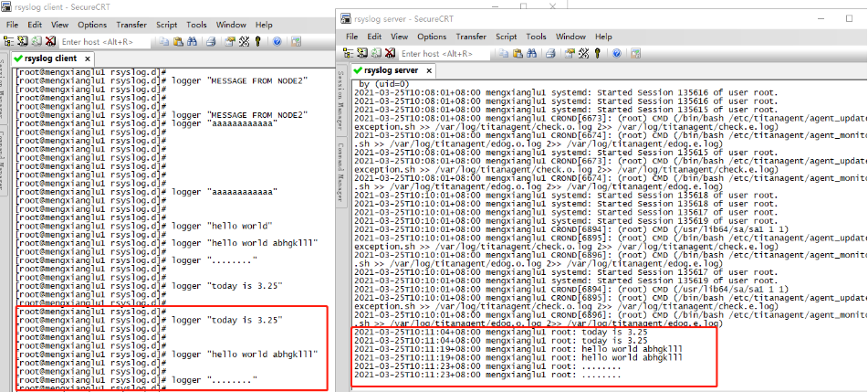The height and width of the screenshot is (392, 868).
Task: Open View menu in rsyslog server window
Action: [399, 37]
